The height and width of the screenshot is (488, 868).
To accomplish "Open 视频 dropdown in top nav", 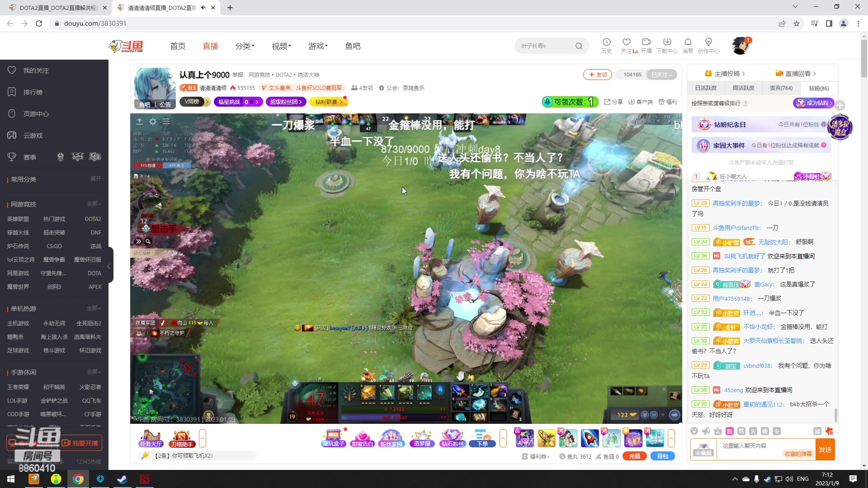I will (x=281, y=46).
